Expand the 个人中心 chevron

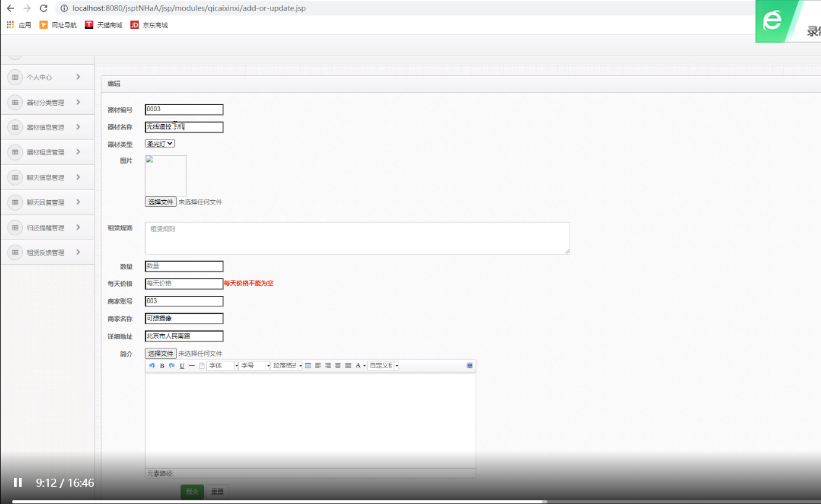(x=78, y=77)
